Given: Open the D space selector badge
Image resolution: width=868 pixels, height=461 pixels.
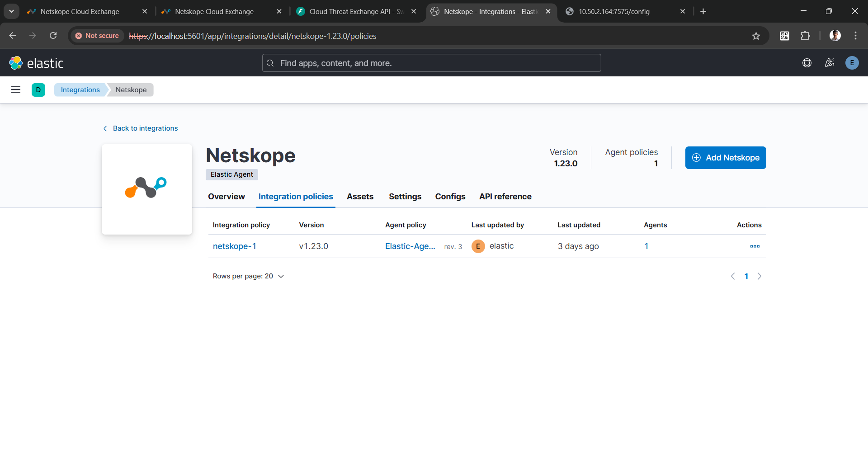Looking at the screenshot, I should 38,90.
